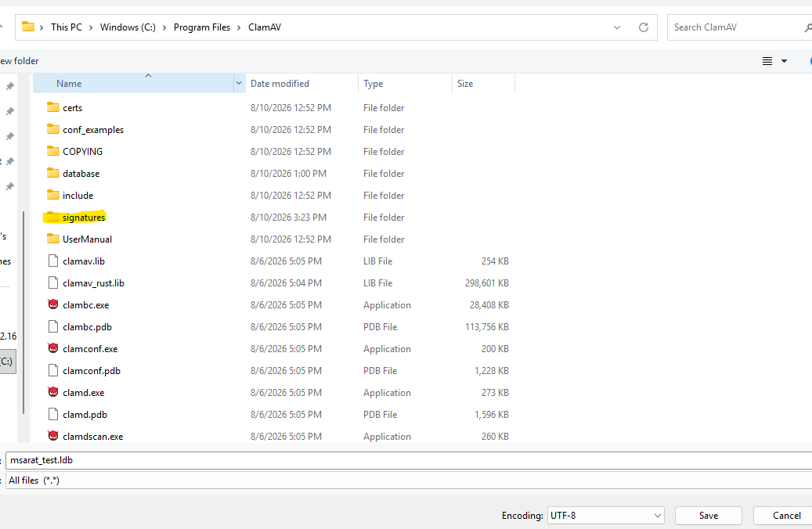The height and width of the screenshot is (529, 812).
Task: Click the UserManual folder icon
Action: (52, 239)
